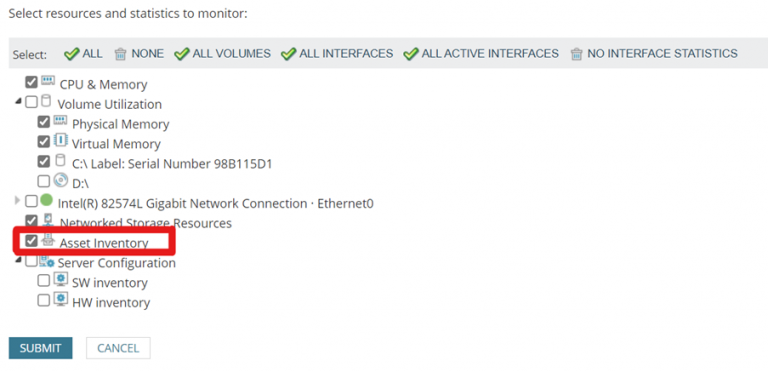The height and width of the screenshot is (372, 768).
Task: Click the CPU & Memory chip icon
Action: point(48,81)
